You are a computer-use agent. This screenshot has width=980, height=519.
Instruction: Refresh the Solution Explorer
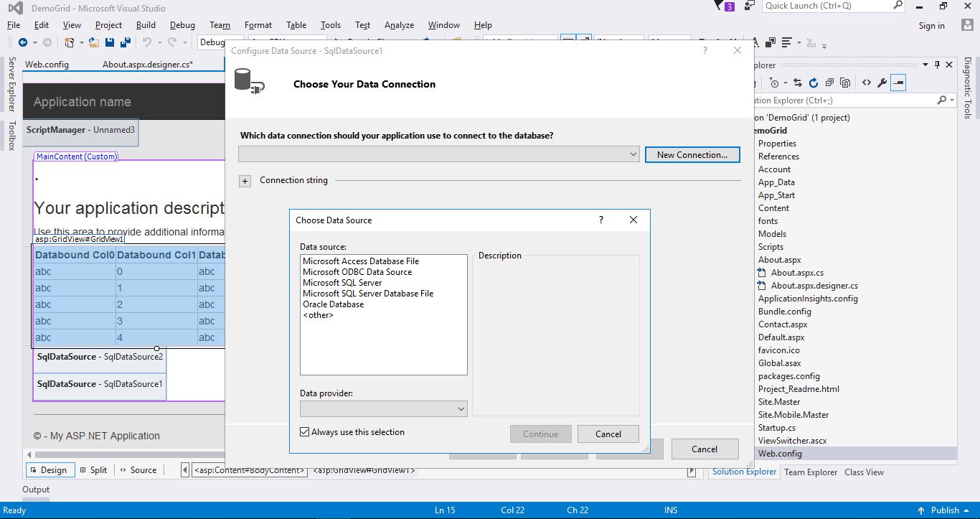pyautogui.click(x=814, y=83)
